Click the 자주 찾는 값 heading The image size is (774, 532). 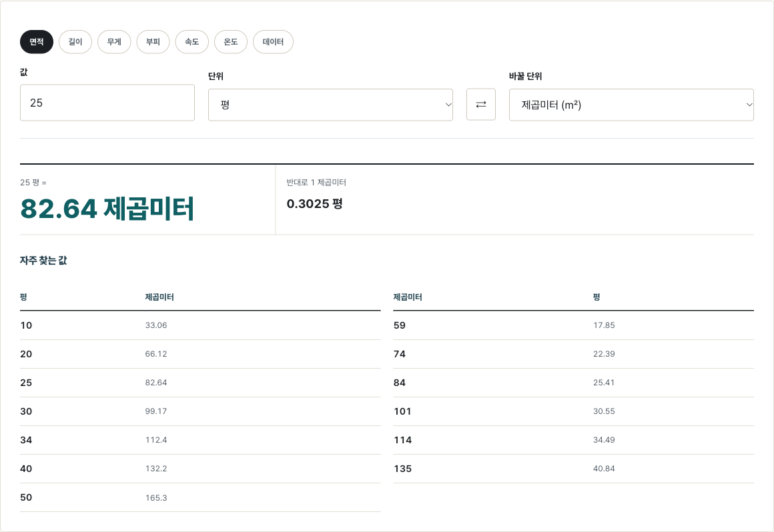(43, 260)
